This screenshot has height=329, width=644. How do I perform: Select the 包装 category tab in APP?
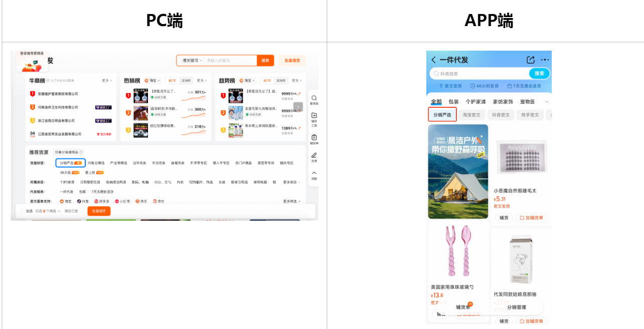(453, 102)
